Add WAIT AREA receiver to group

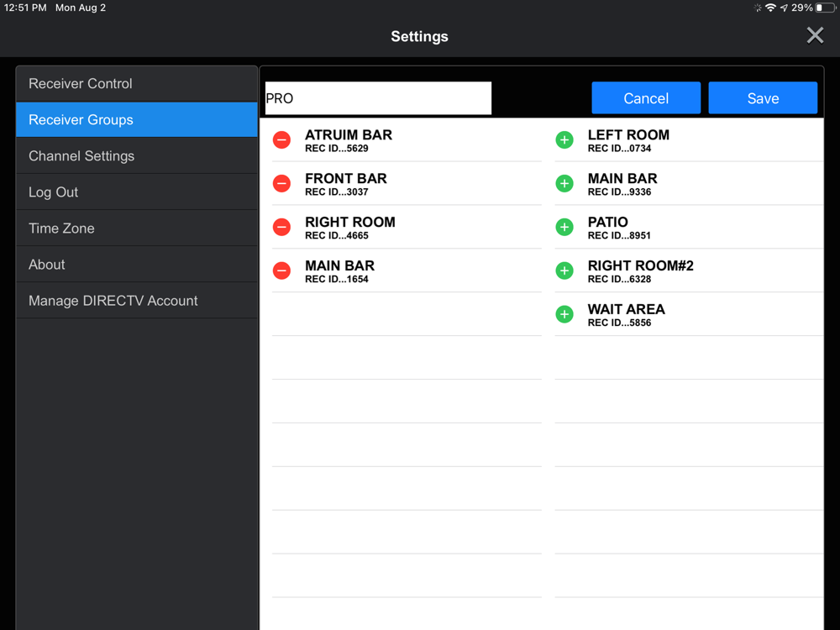point(564,314)
